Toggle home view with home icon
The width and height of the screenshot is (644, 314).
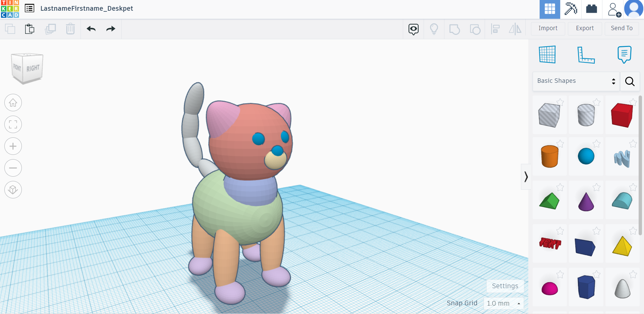[x=13, y=103]
